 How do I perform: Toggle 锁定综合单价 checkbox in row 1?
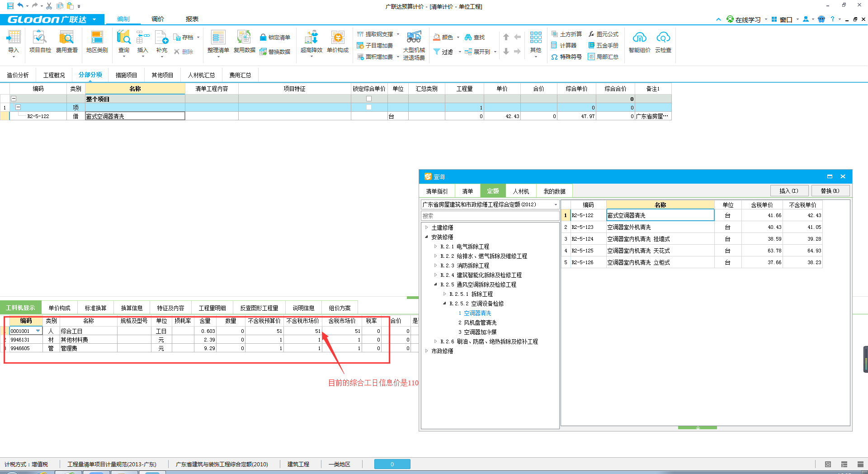point(369,107)
